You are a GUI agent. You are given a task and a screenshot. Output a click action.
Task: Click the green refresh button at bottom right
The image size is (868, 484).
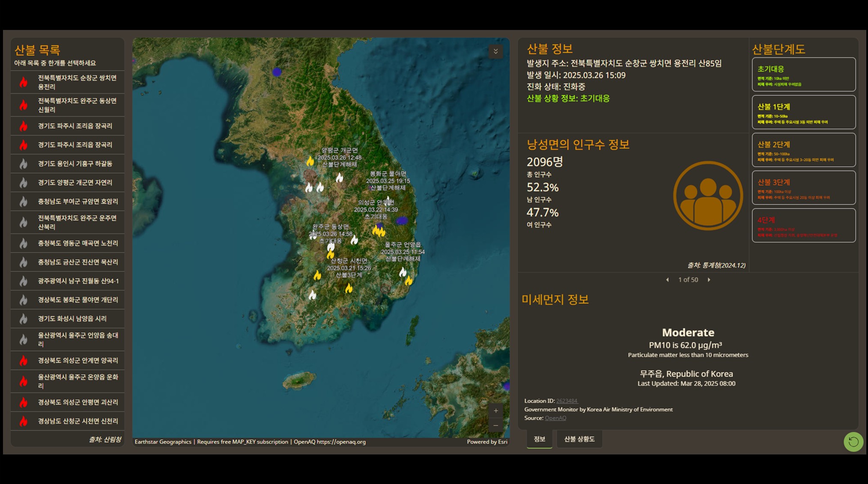(853, 442)
